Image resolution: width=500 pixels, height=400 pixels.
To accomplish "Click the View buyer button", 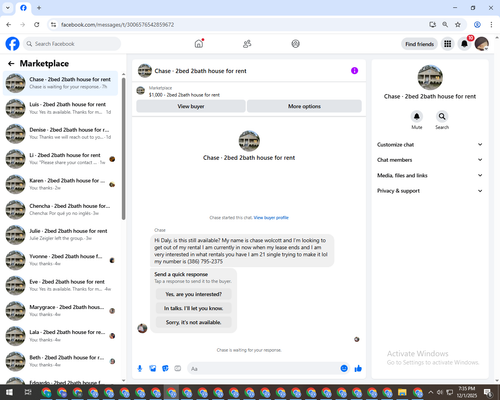I will pos(191,106).
